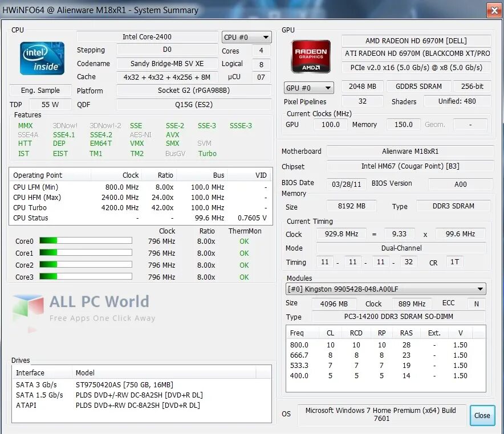Click the MMX feature flag
Image resolution: width=504 pixels, height=434 pixels.
tap(26, 125)
